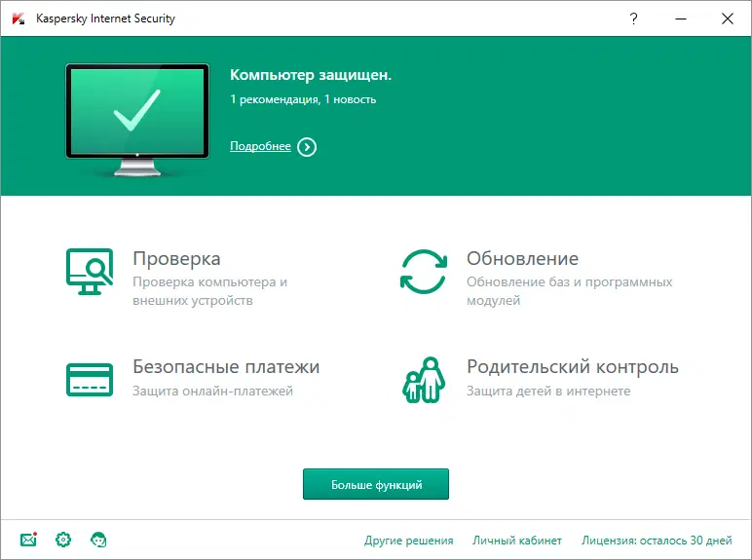Click the Компьютер защищен status text
The width and height of the screenshot is (752, 560).
[311, 75]
